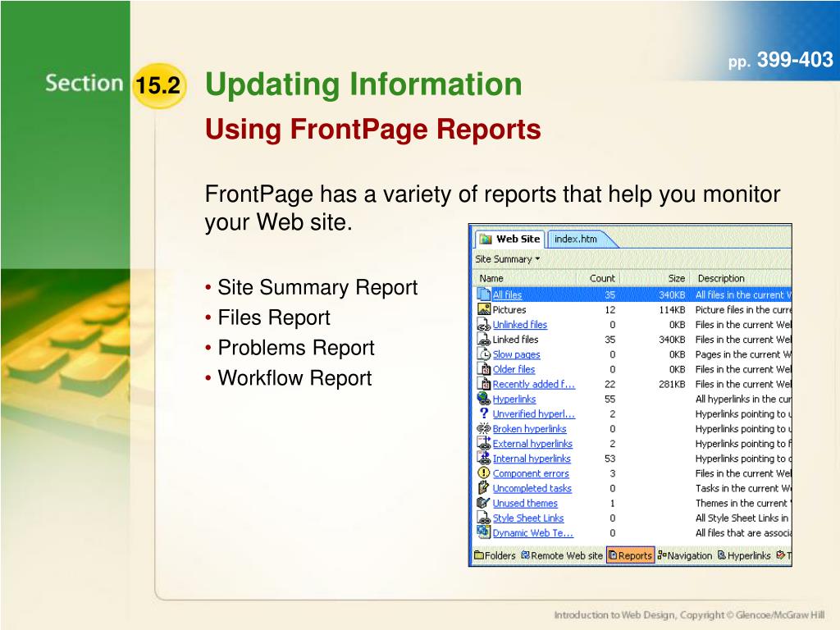
Task: Open the Hyperlinks view tab at the bottom
Action: 744,555
